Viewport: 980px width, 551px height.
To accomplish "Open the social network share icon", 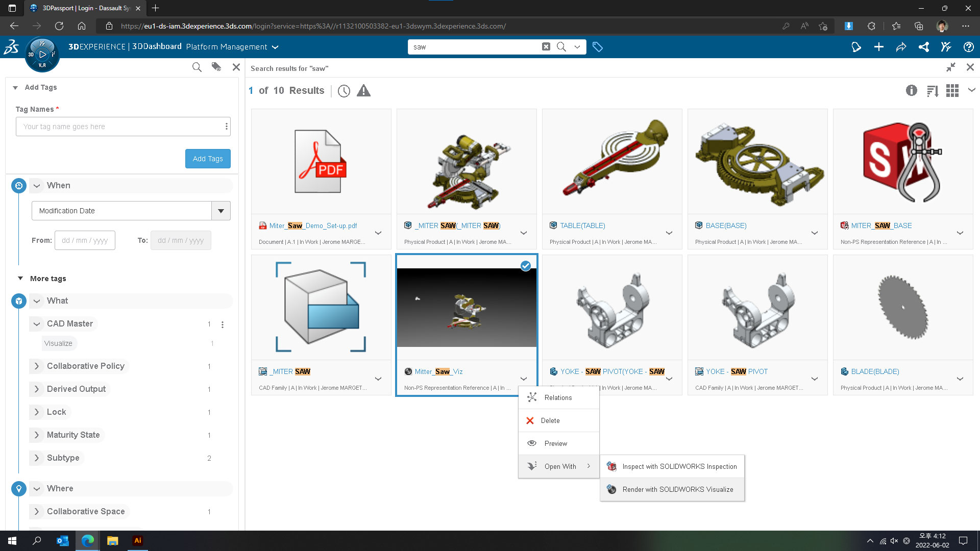I will pyautogui.click(x=923, y=47).
